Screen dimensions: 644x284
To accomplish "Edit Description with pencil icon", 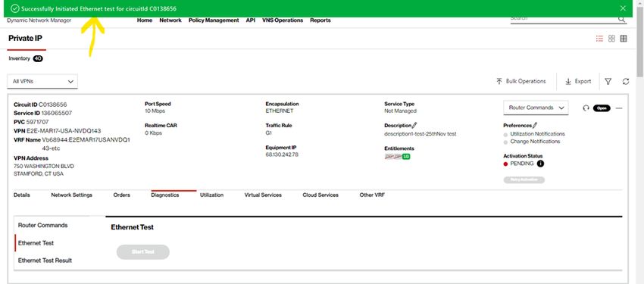I will [414, 125].
